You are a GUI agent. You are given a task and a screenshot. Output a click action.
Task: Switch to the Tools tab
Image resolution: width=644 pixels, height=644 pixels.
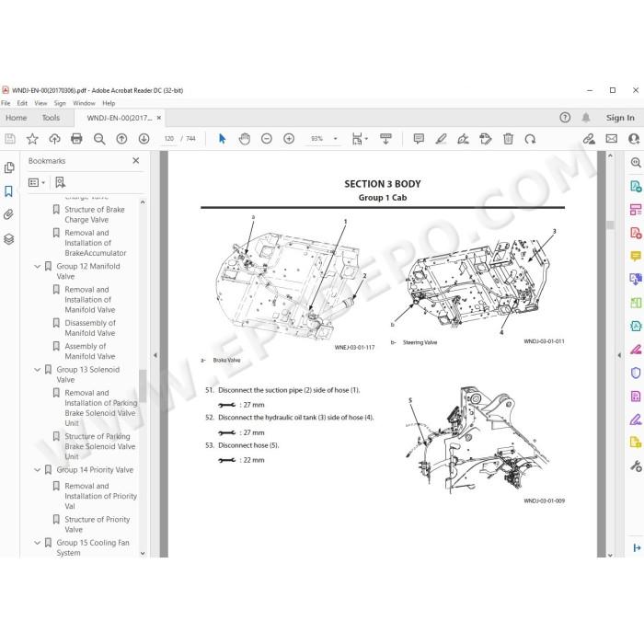51,118
